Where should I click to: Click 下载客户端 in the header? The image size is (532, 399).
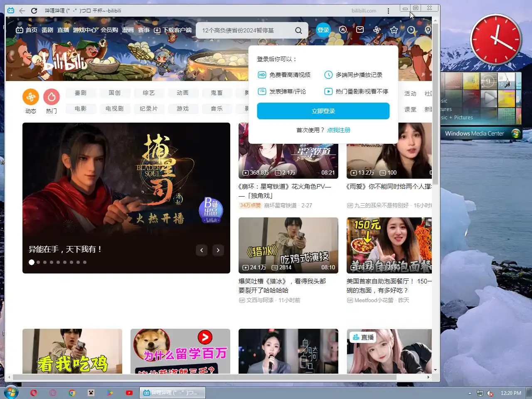point(173,30)
